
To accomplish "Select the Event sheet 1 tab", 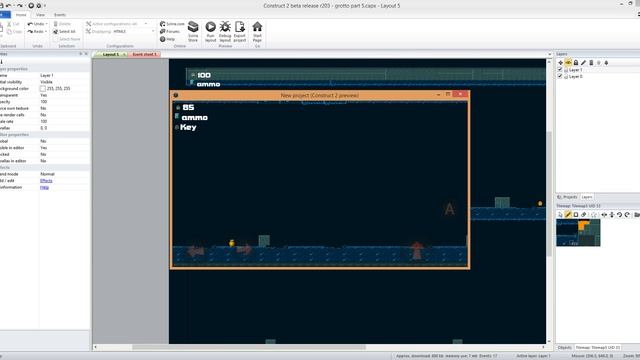I will point(144,54).
